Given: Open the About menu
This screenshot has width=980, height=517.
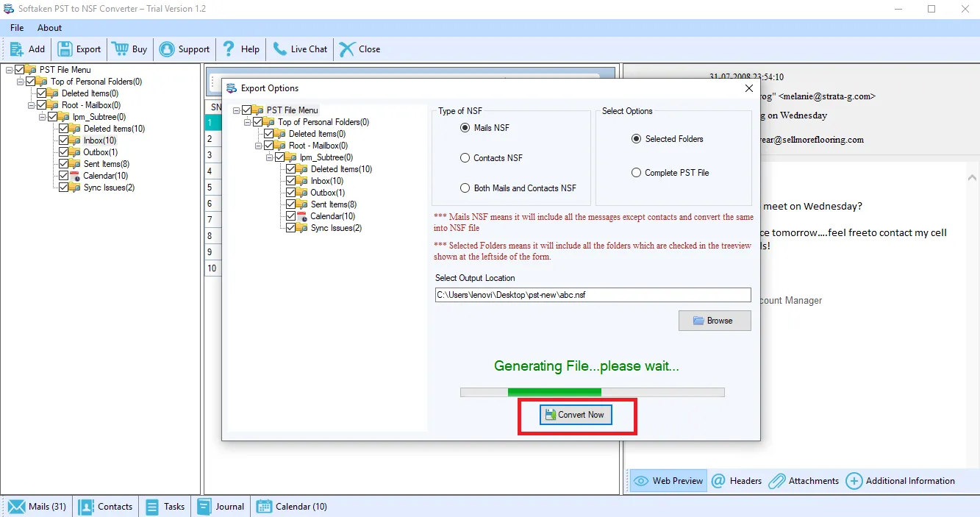Looking at the screenshot, I should point(50,28).
